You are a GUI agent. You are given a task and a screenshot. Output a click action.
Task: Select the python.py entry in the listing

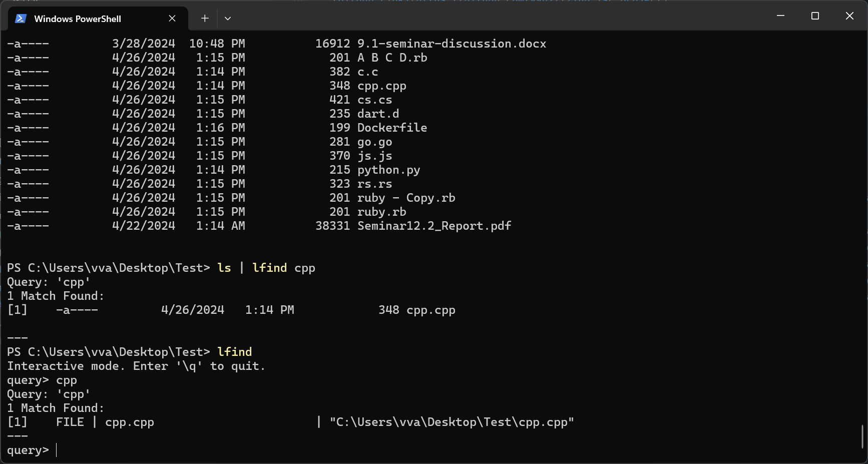388,170
